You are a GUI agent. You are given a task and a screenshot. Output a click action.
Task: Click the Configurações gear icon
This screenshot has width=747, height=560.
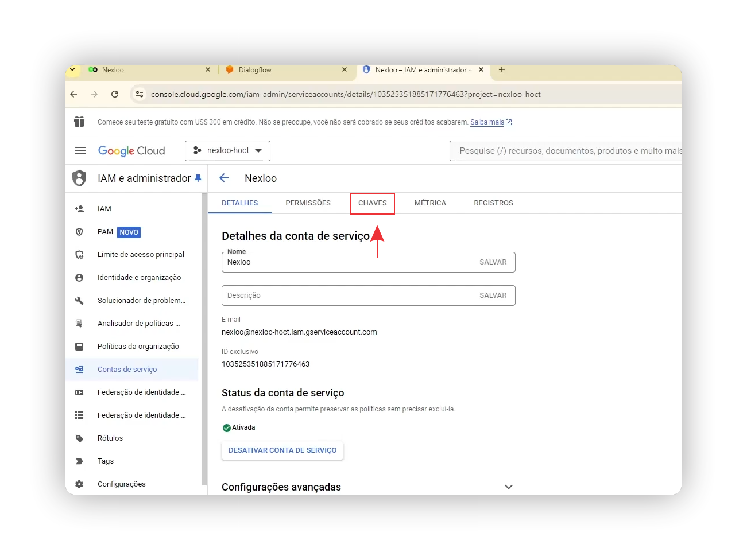(79, 484)
